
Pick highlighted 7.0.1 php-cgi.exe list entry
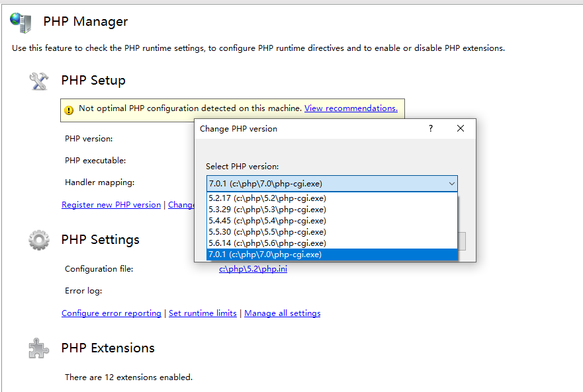332,255
